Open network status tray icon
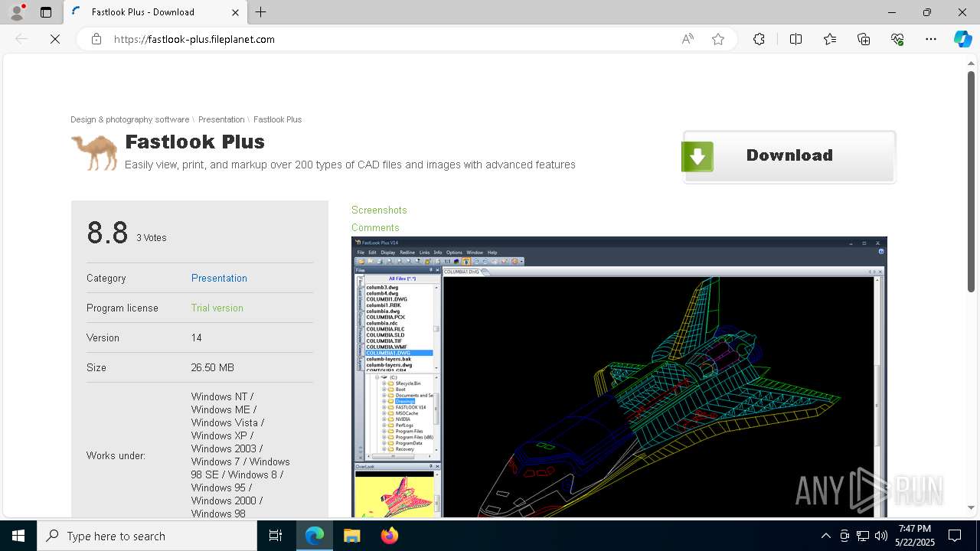The image size is (980, 551). tap(863, 536)
